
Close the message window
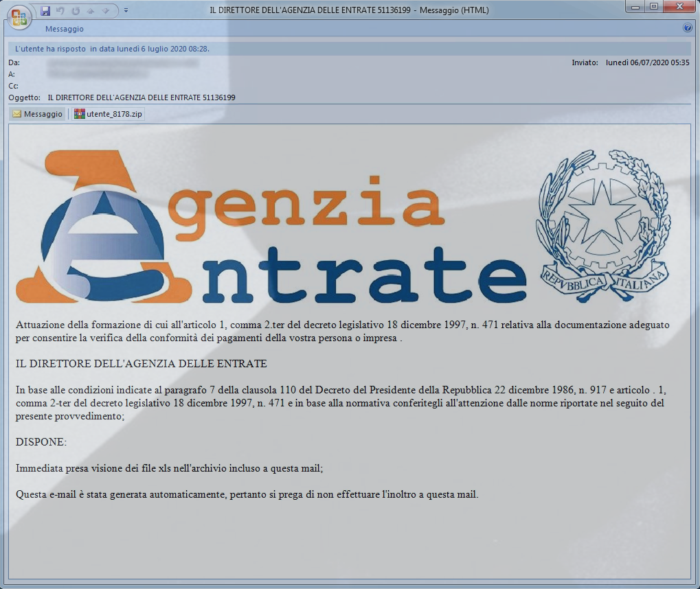[x=679, y=7]
